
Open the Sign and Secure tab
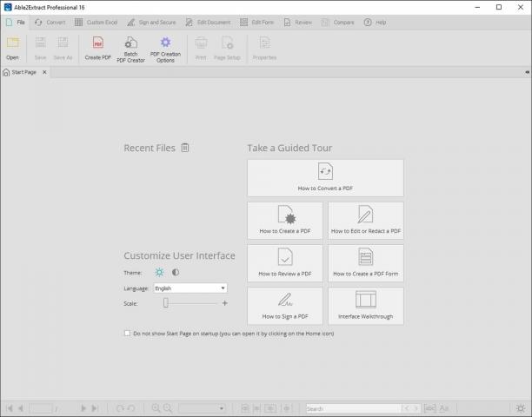point(151,23)
